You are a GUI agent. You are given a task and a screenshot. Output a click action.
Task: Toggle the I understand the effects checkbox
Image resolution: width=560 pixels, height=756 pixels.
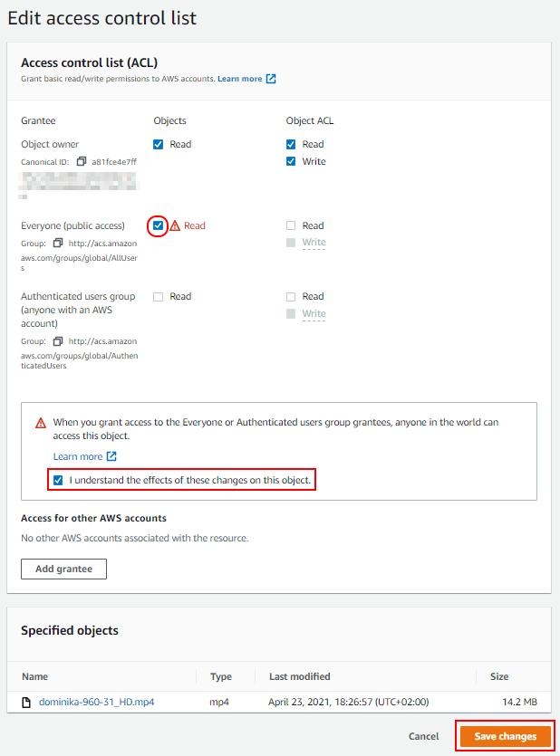[x=58, y=480]
